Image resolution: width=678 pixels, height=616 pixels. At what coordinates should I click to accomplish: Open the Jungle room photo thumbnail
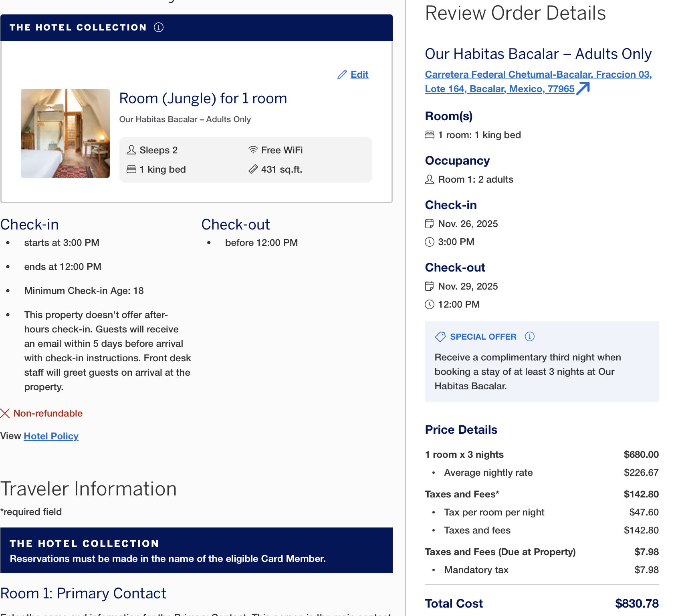coord(65,133)
